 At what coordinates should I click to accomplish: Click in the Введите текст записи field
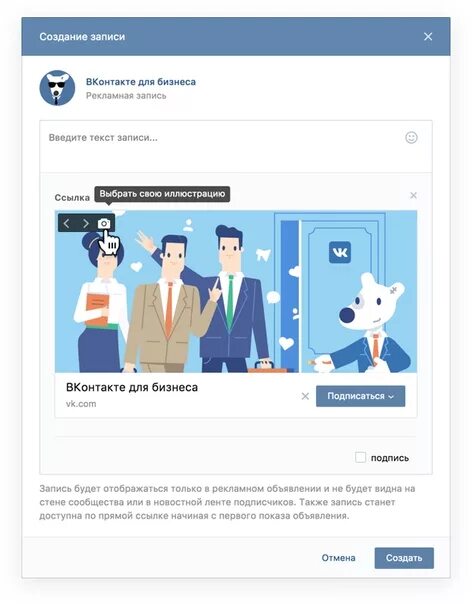[236, 146]
